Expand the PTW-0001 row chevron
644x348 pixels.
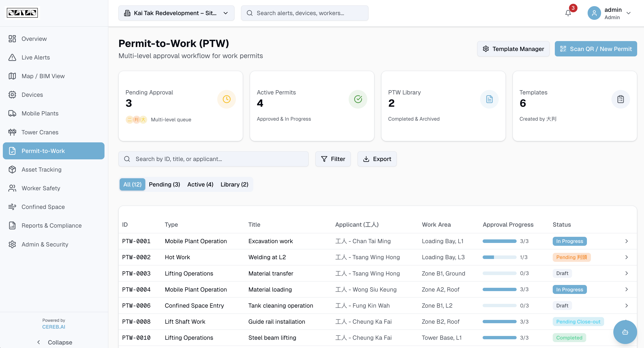coord(626,241)
